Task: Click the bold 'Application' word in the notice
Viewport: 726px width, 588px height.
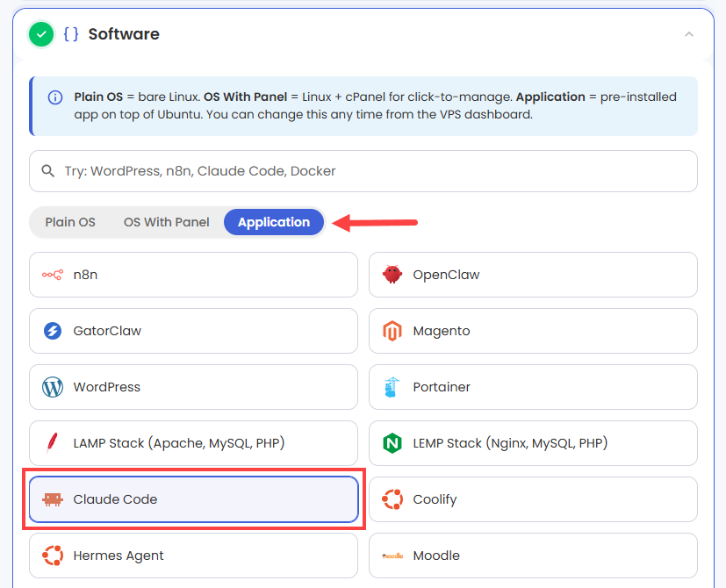Action: [550, 97]
